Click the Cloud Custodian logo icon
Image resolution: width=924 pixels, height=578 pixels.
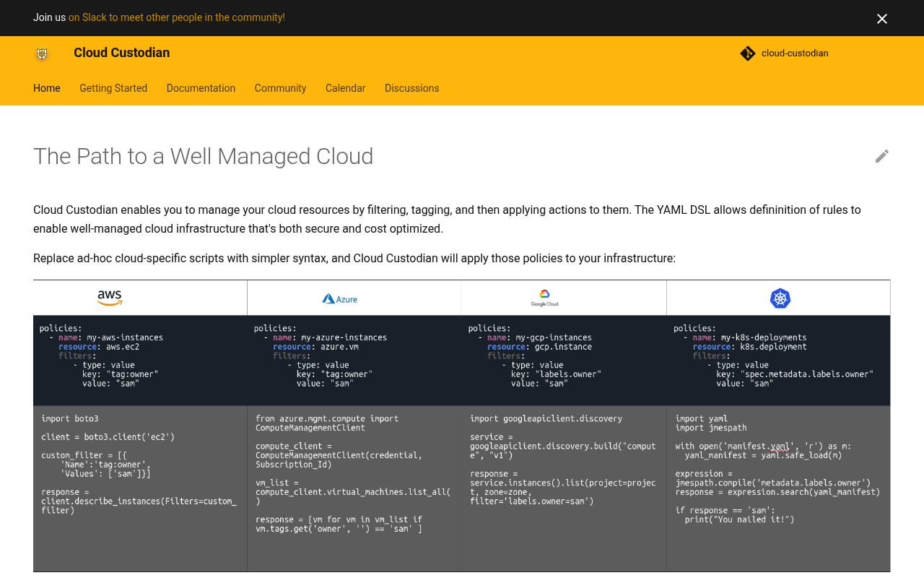pos(42,53)
